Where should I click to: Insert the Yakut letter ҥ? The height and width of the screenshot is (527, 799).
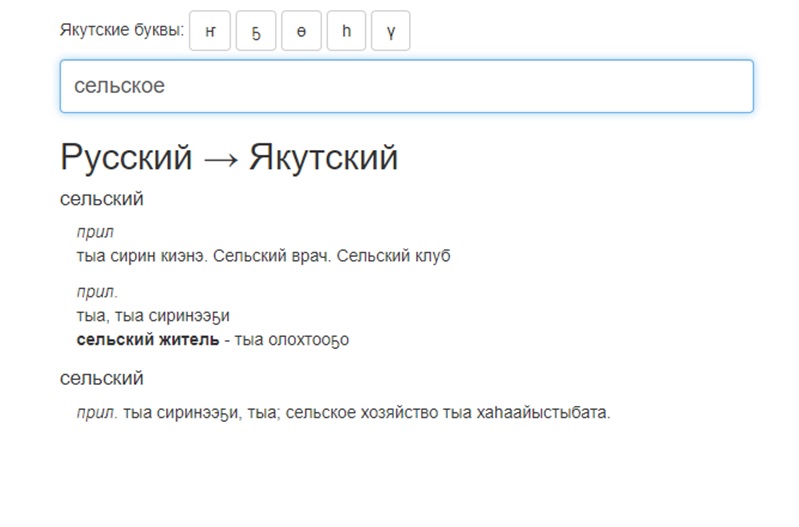210,31
